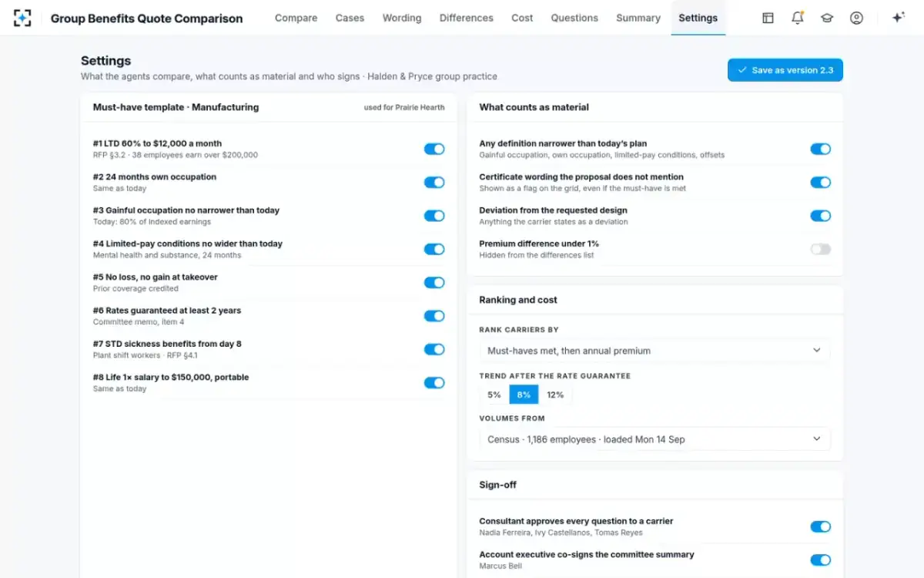The image size is (924, 578).
Task: Enable Premium difference under 1%
Action: pos(821,249)
